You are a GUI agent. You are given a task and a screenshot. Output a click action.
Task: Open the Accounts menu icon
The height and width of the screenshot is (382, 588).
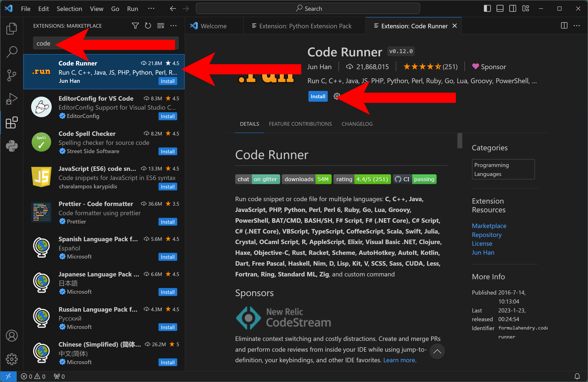pyautogui.click(x=12, y=336)
